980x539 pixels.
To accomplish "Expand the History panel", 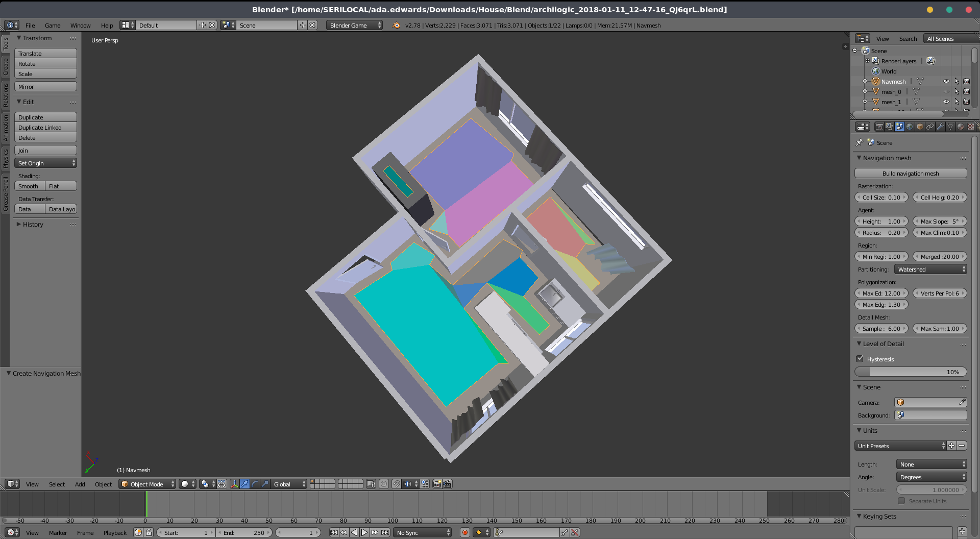I will (33, 224).
